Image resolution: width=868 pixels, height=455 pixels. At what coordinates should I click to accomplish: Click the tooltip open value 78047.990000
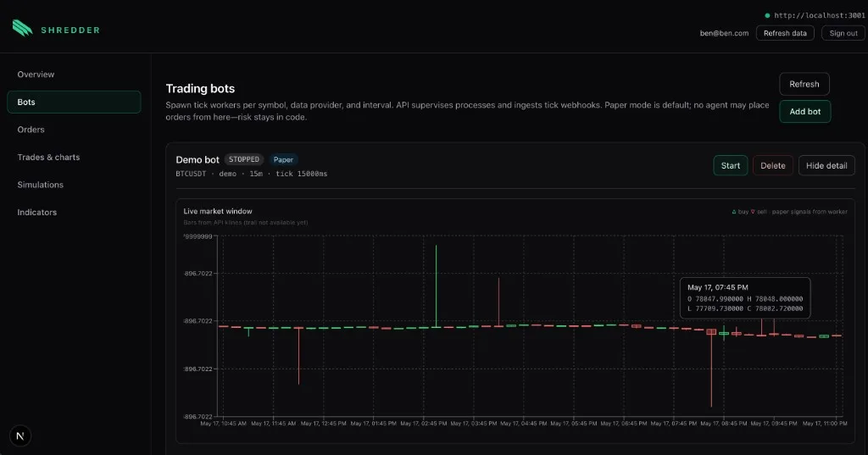click(x=719, y=299)
